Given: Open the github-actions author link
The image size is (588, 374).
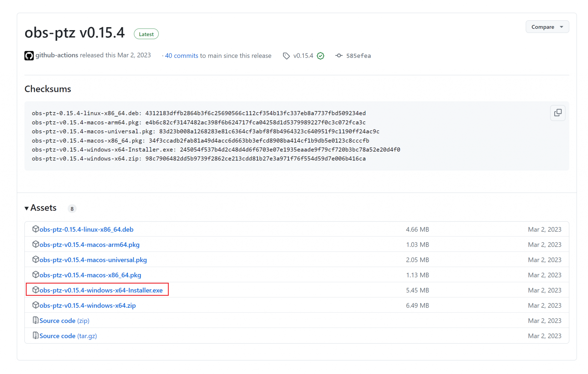Looking at the screenshot, I should [57, 55].
